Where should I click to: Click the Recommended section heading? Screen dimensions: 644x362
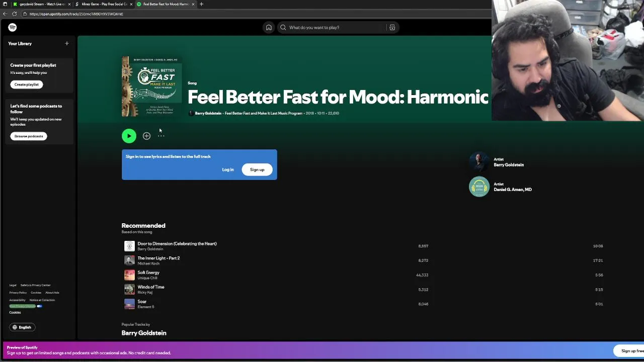pyautogui.click(x=143, y=226)
